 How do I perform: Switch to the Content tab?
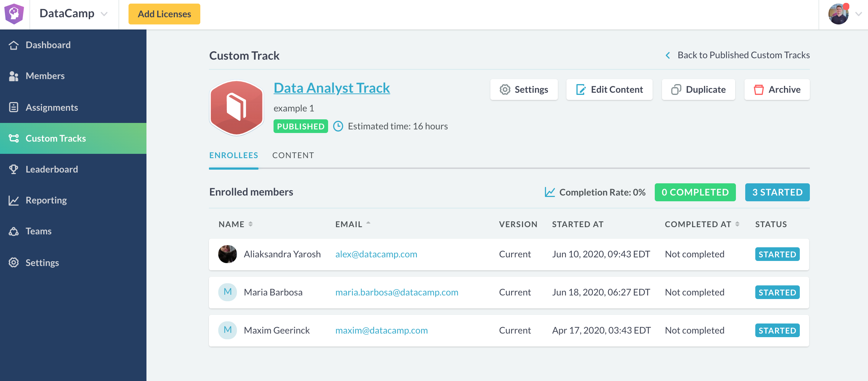293,155
